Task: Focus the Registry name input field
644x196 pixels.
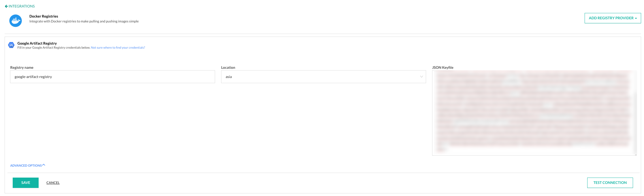Action: click(112, 77)
